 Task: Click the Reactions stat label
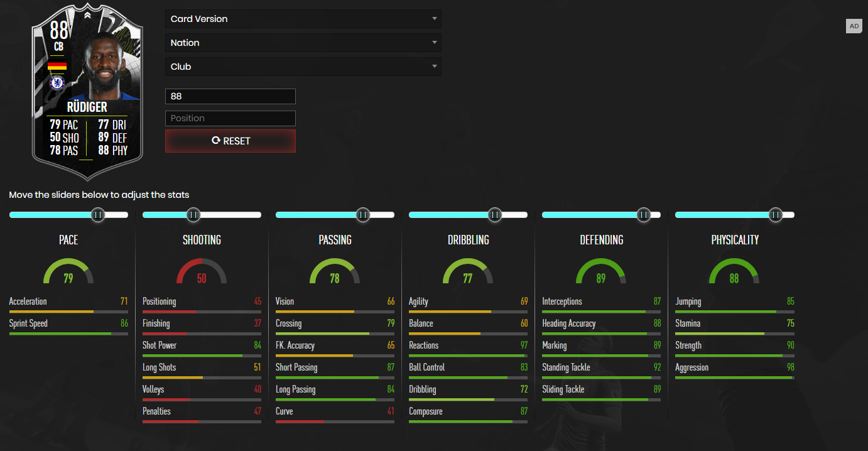(424, 345)
